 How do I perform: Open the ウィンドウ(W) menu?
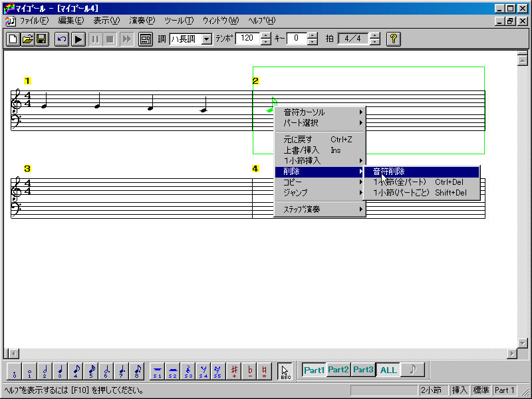221,21
